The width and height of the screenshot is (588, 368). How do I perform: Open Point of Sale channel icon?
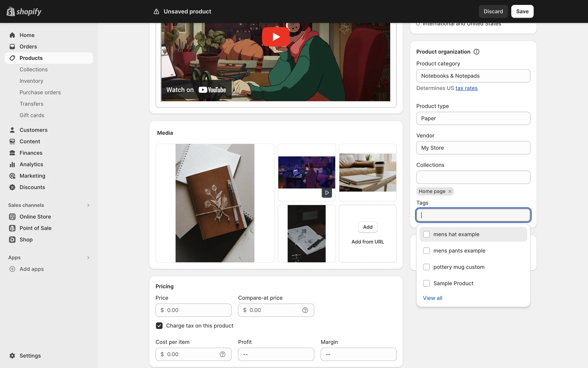pos(12,228)
